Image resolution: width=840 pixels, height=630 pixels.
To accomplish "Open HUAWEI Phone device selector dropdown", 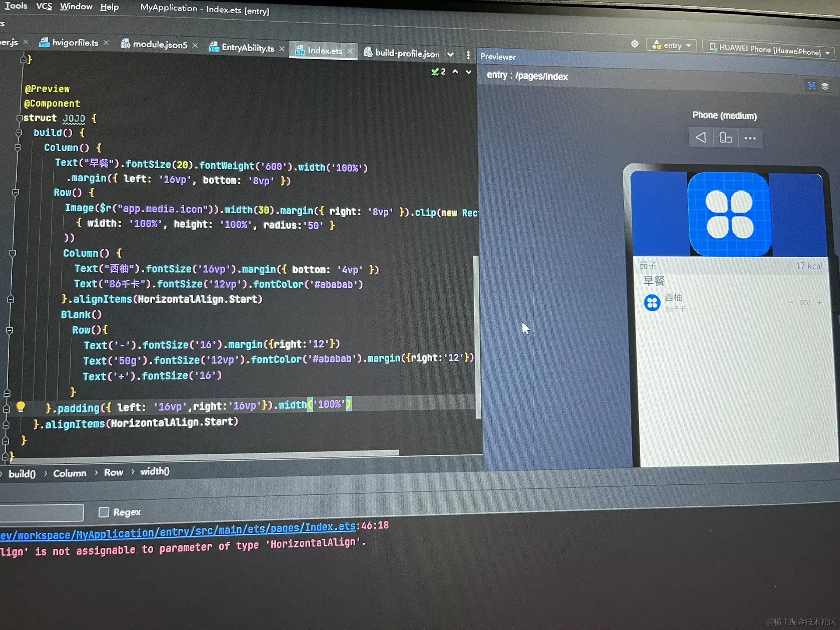I will click(769, 49).
